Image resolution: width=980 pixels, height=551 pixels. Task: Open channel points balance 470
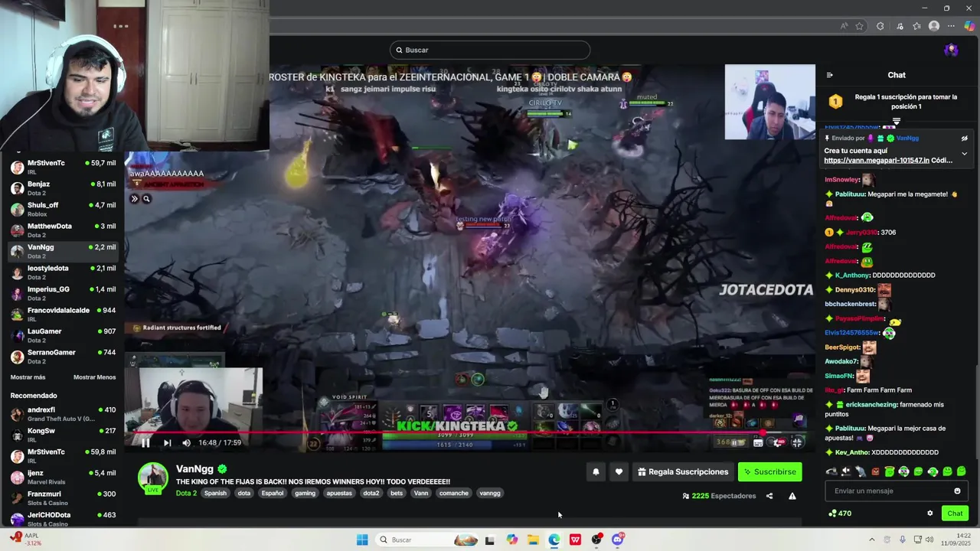click(840, 514)
